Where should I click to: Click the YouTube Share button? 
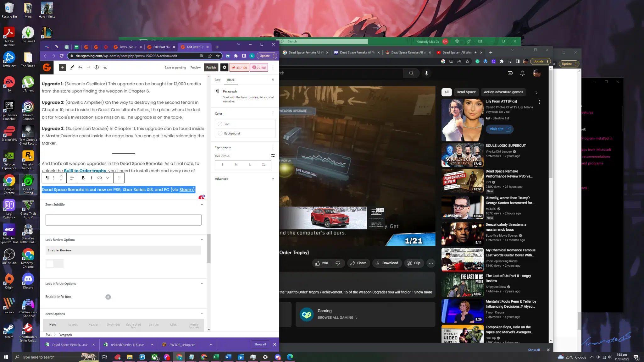pos(358,263)
